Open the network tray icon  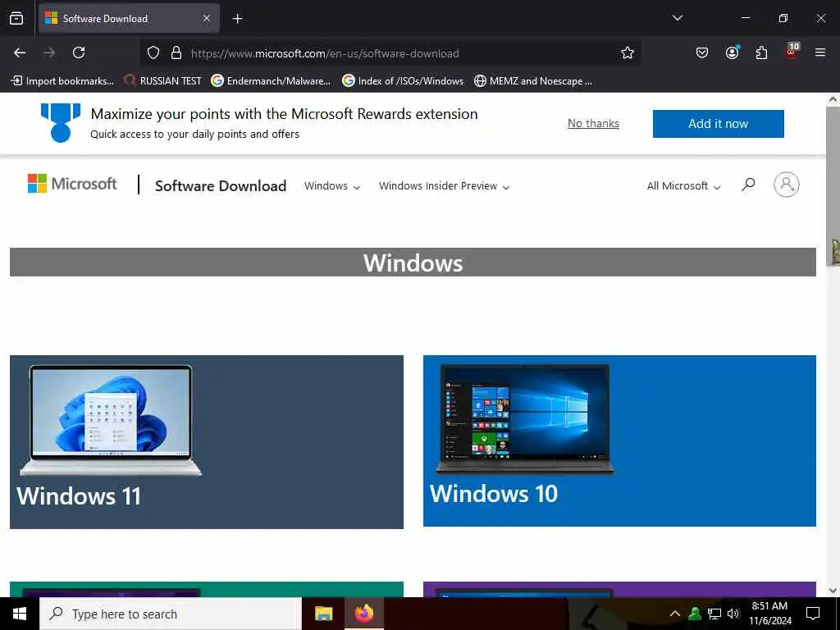[x=714, y=614]
